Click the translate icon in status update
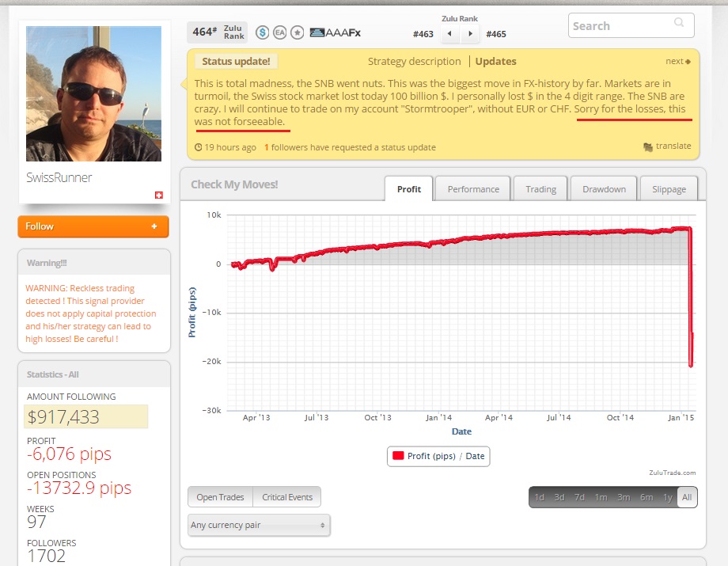The height and width of the screenshot is (566, 728). click(649, 146)
